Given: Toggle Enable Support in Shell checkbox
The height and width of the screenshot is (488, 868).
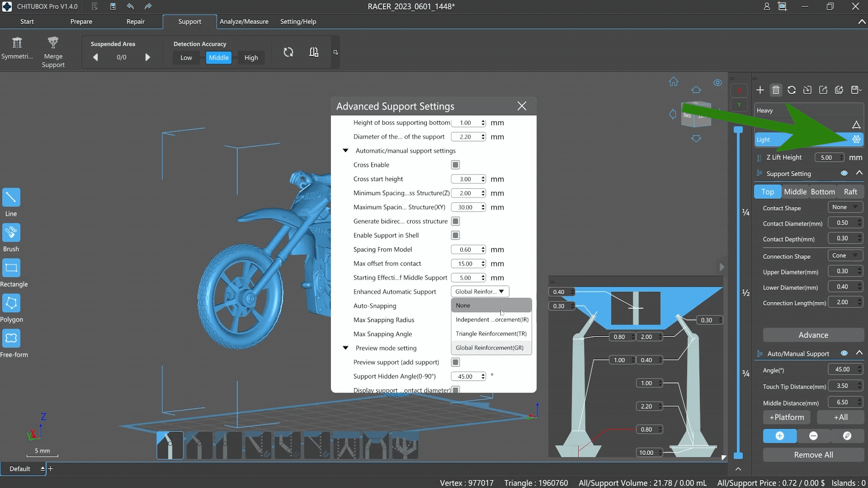Looking at the screenshot, I should 456,235.
